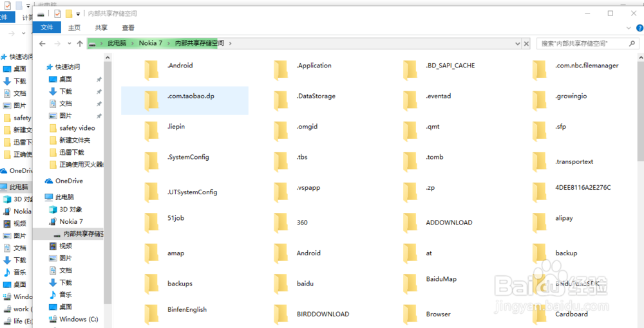
Task: Open the .Application folder icon
Action: click(281, 70)
